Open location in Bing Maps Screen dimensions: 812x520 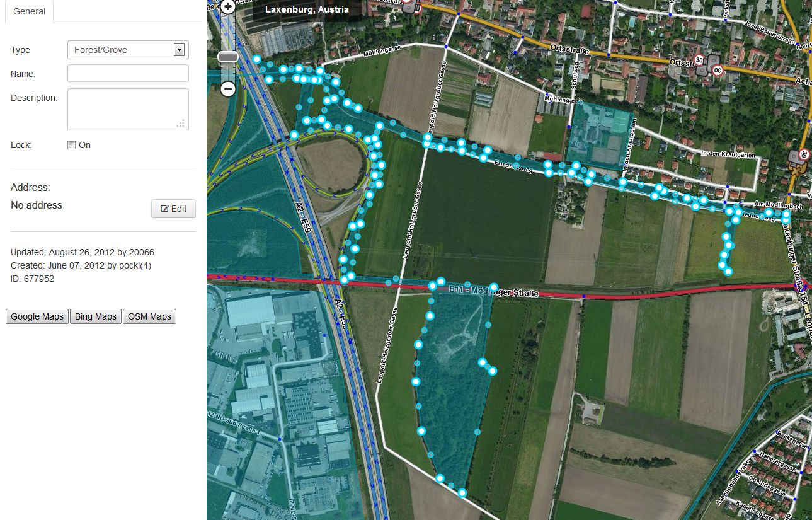96,316
